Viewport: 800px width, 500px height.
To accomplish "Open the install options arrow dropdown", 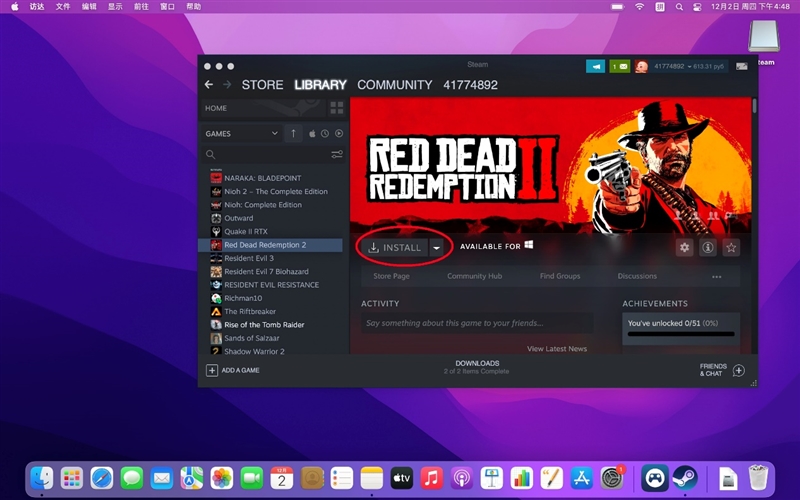I will coord(437,247).
